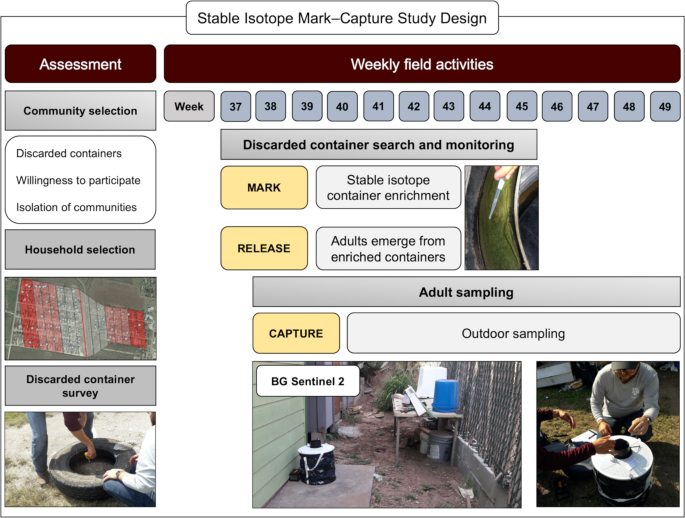
Task: Select the Adult sampling bar
Action: 466,292
